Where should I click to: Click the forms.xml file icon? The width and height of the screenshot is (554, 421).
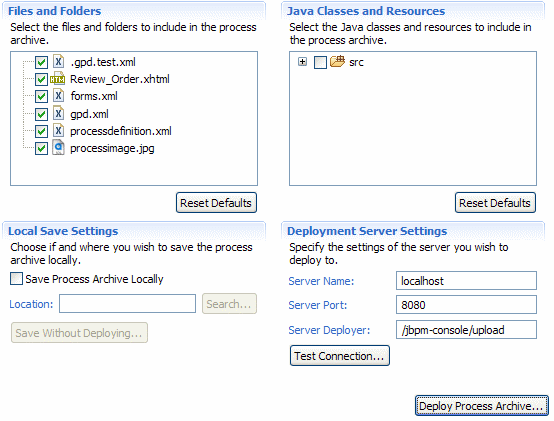(58, 96)
